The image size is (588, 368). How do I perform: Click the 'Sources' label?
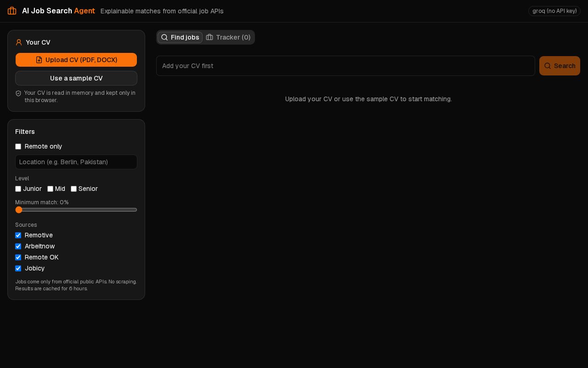tap(26, 225)
